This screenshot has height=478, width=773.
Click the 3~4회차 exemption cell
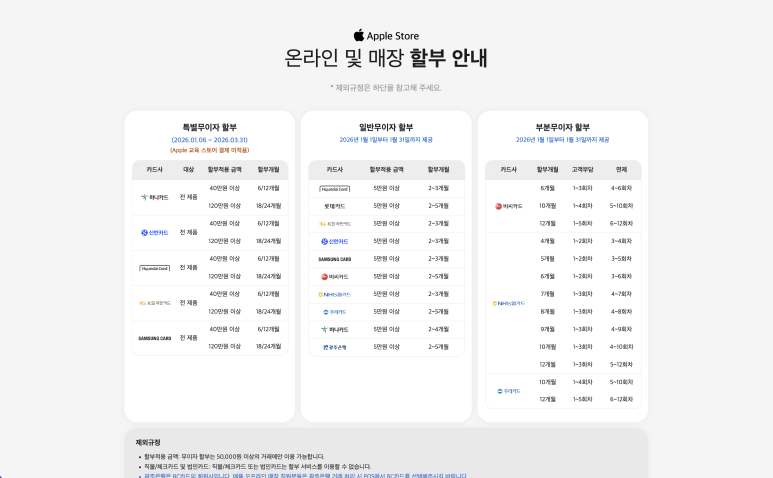click(x=621, y=241)
